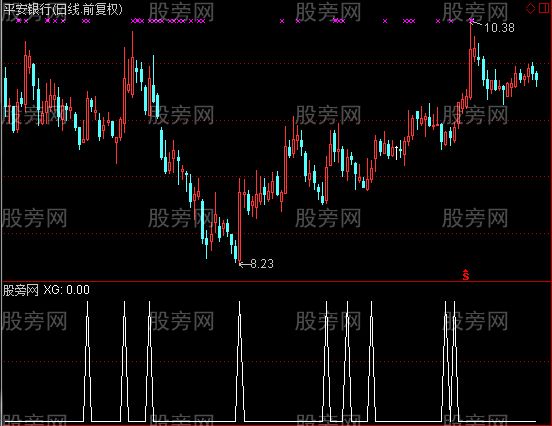This screenshot has height=426, width=552.
Task: Click the XG: 0.00 indicator value
Action: pyautogui.click(x=67, y=290)
